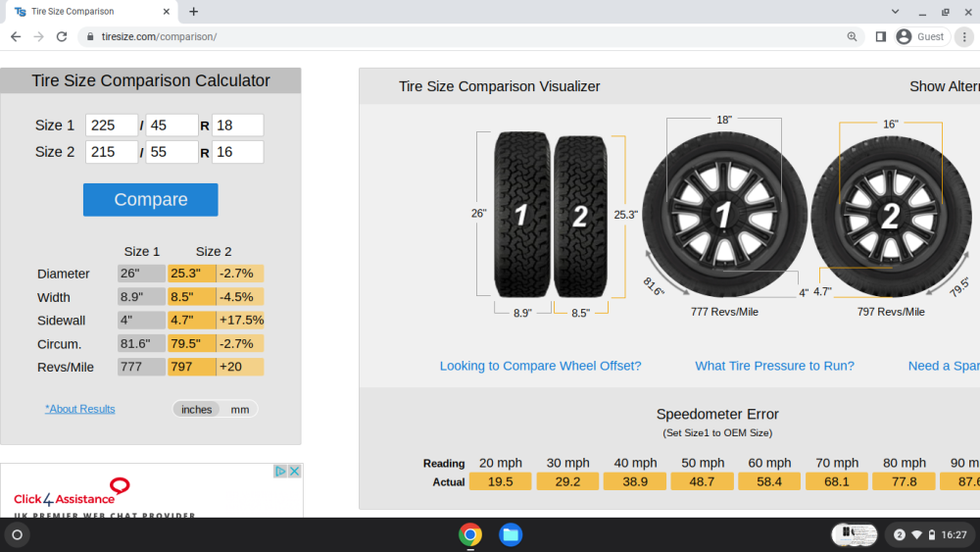Edit Size 1 aspect ratio field 45
Screen dimensions: 980x552
click(171, 125)
